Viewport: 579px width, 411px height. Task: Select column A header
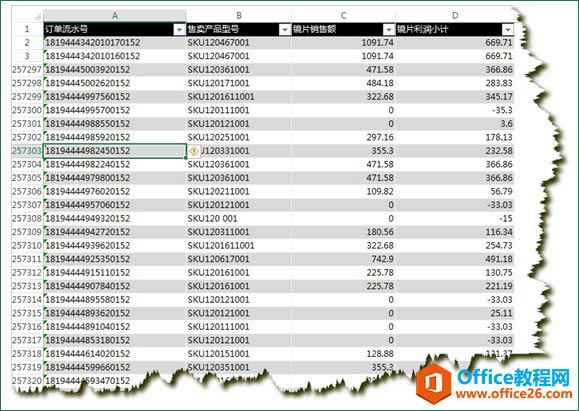115,16
